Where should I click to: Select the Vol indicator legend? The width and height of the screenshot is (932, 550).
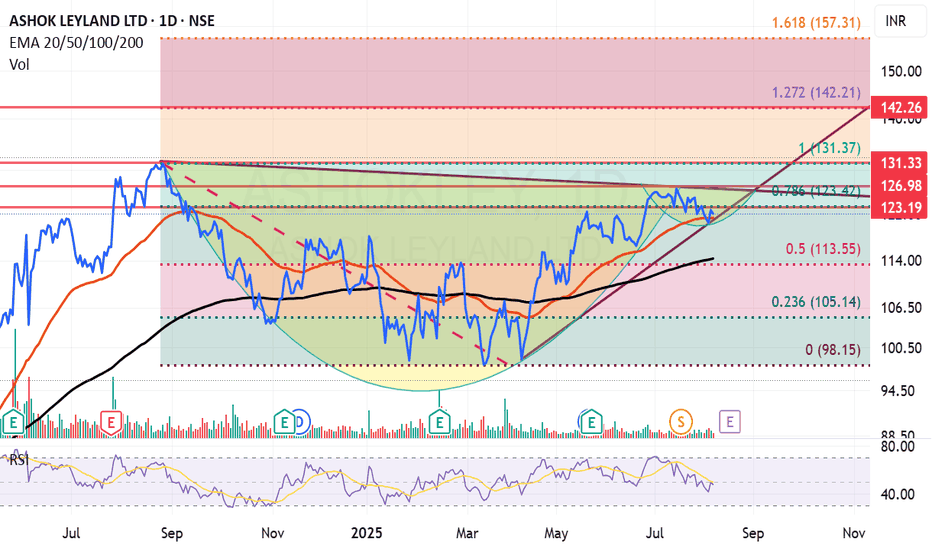pyautogui.click(x=19, y=64)
